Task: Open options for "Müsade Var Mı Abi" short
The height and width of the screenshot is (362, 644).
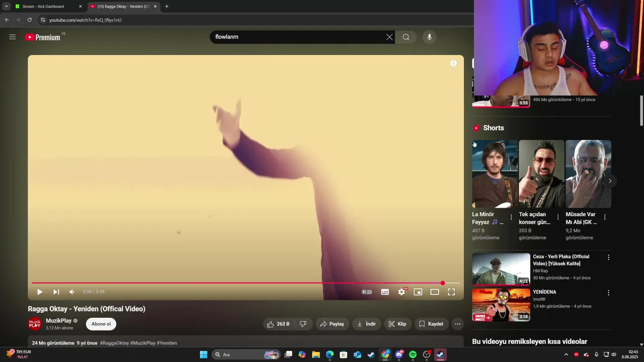Action: (x=605, y=217)
